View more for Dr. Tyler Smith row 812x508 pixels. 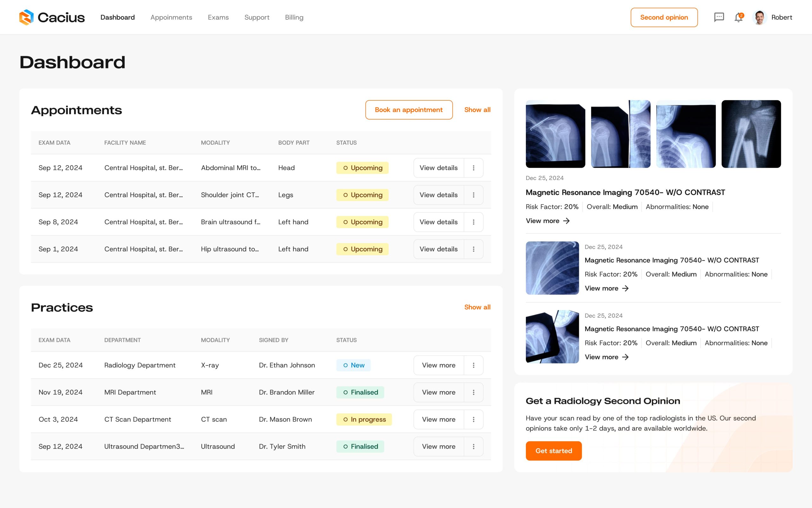pyautogui.click(x=439, y=446)
